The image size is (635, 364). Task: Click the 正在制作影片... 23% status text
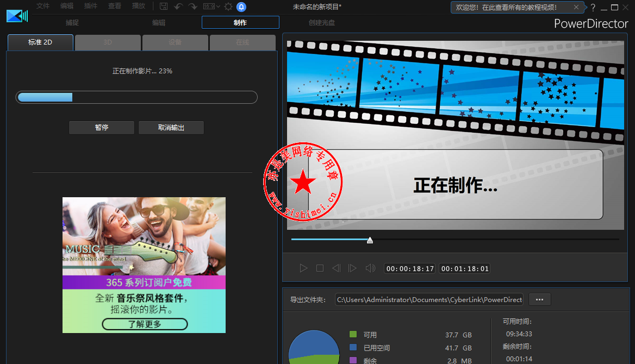[x=142, y=71]
